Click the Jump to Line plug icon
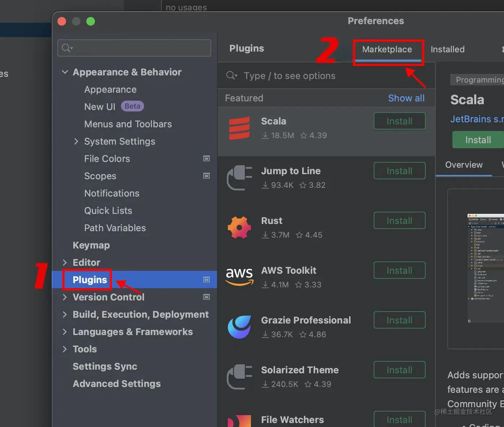Screen dimensions: 504x427 pyautogui.click(x=239, y=178)
